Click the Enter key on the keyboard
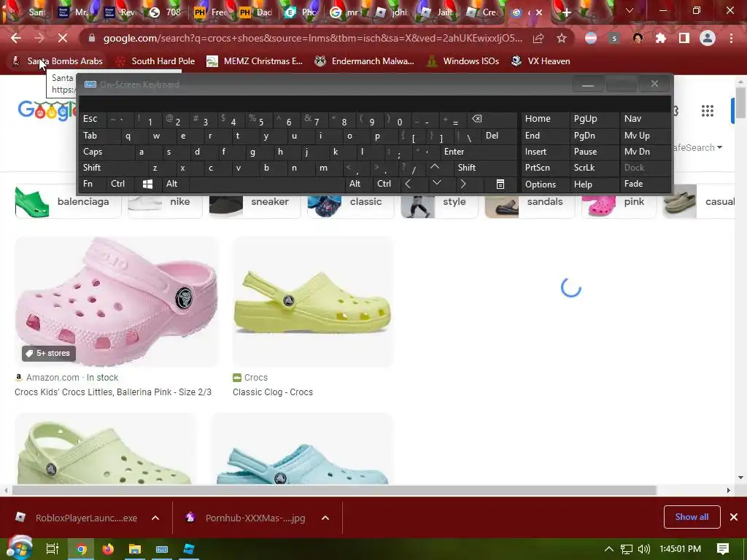Viewport: 747px width, 560px height. coord(479,152)
